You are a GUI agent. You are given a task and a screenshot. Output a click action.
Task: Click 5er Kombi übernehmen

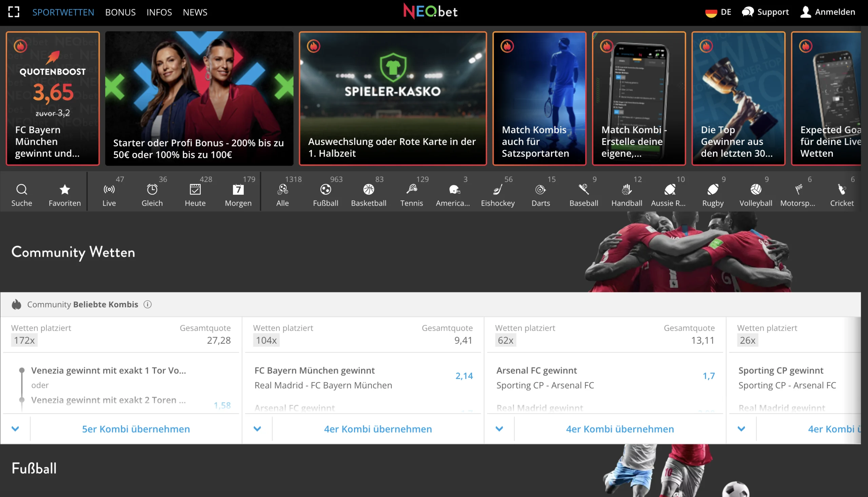point(136,429)
